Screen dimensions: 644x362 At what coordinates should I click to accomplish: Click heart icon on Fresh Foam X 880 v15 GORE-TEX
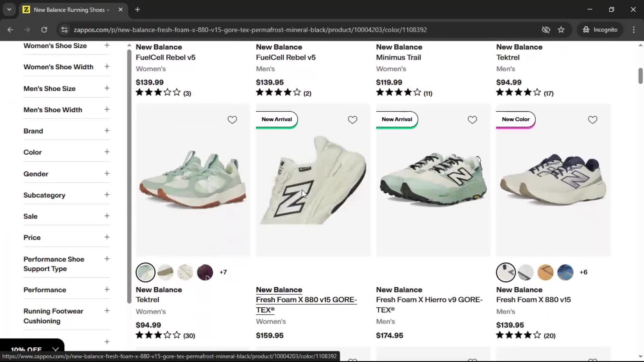pyautogui.click(x=352, y=120)
